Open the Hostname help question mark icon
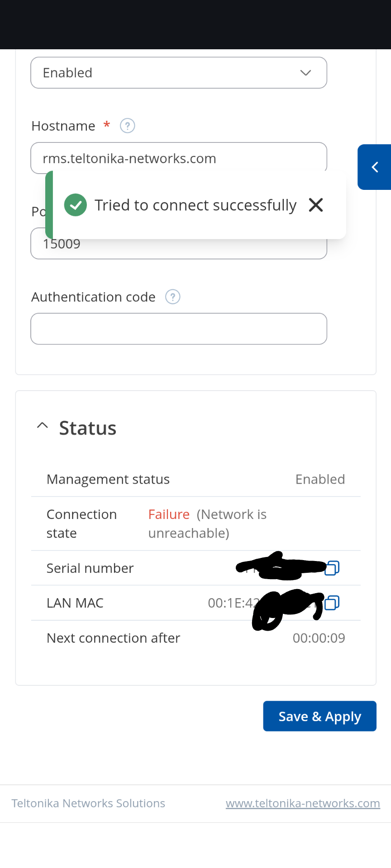 pos(127,126)
